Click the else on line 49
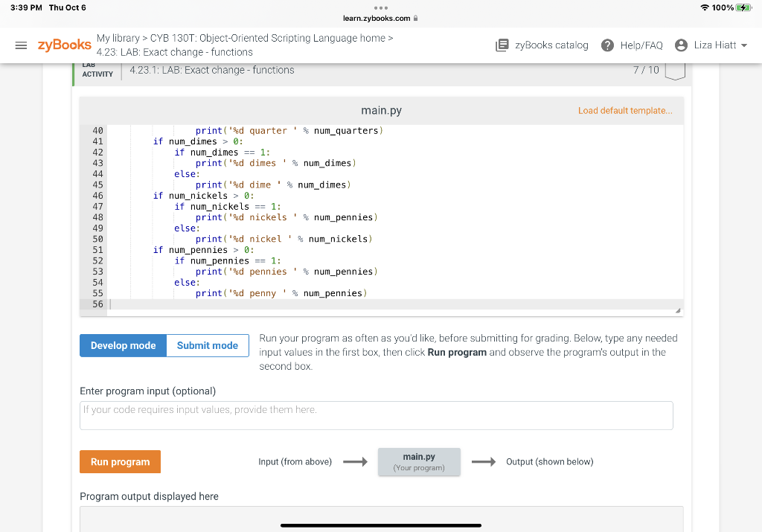 click(187, 228)
